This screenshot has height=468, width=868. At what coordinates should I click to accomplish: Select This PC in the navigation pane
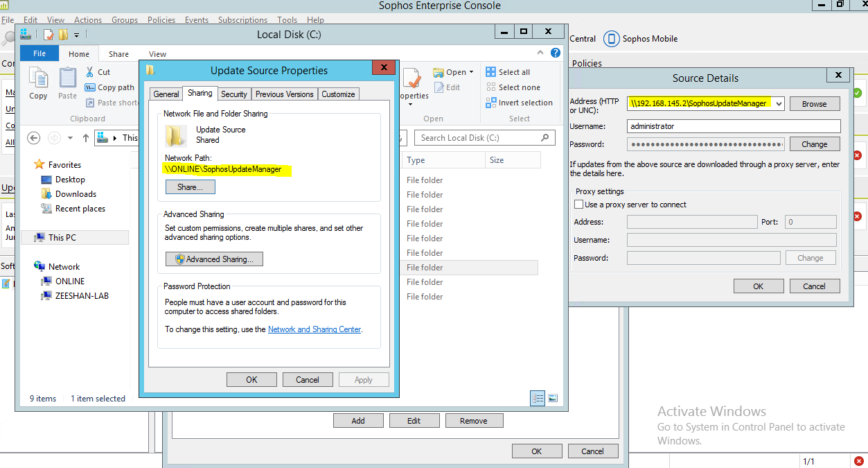point(75,237)
